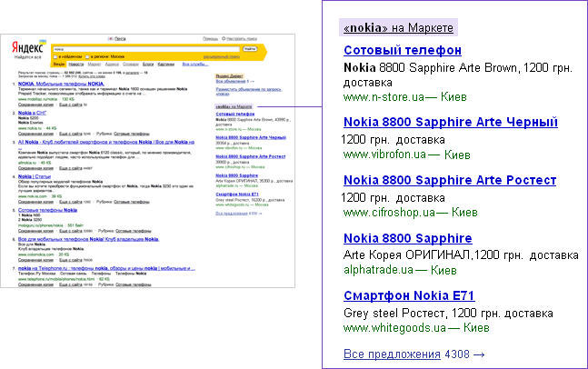This screenshot has height=369, width=588.
Task: Open «Все для мобильных телефонов Nokia!» result
Action: click(88, 239)
